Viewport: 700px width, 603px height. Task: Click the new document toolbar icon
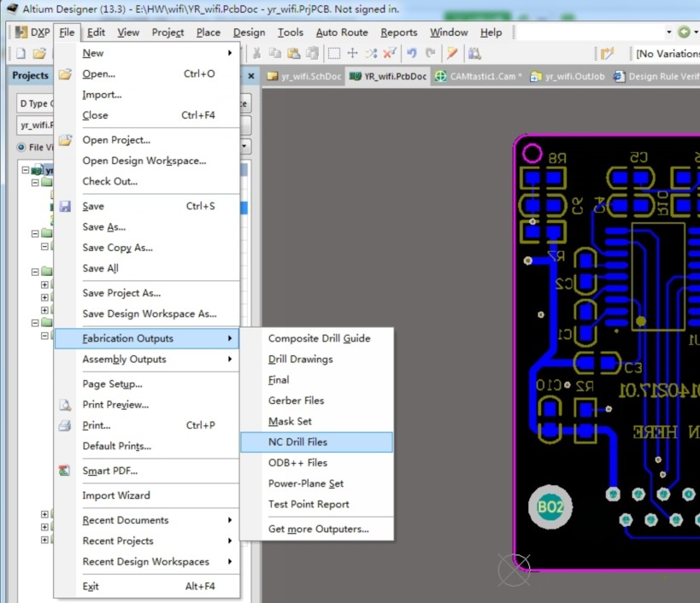click(21, 54)
